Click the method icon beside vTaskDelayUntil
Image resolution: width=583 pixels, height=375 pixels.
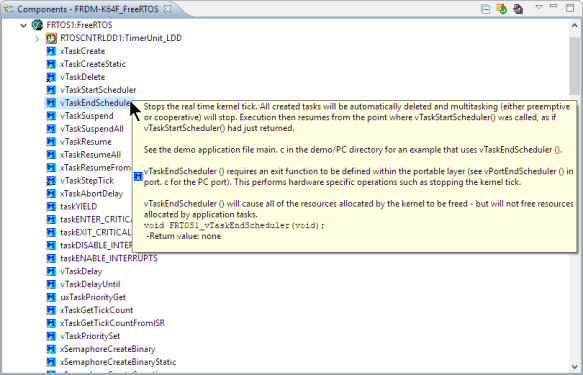(x=51, y=284)
